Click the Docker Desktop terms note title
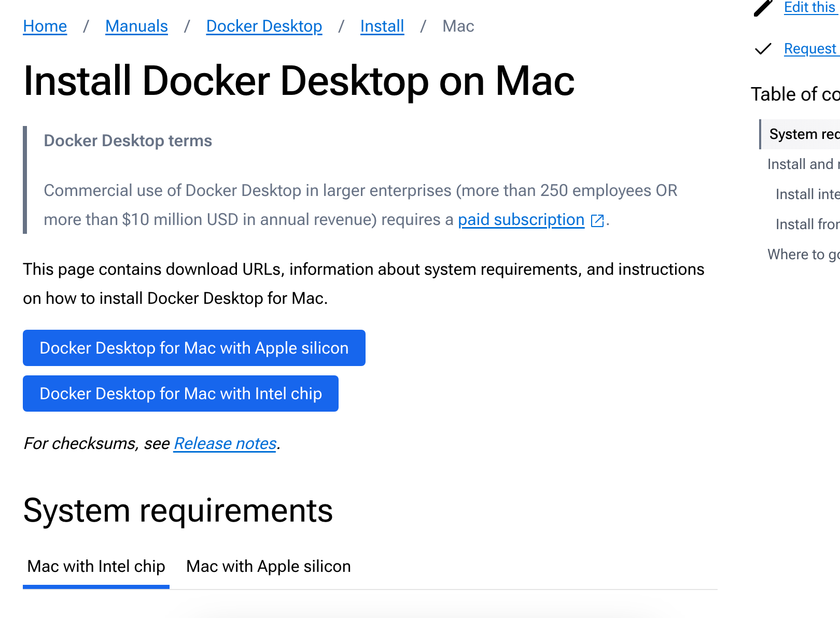 (x=128, y=141)
